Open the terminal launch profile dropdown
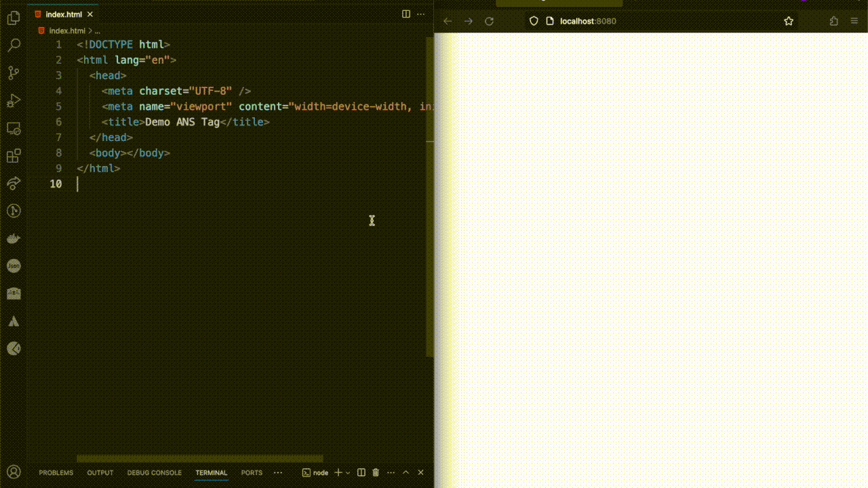The image size is (868, 488). pos(348,472)
